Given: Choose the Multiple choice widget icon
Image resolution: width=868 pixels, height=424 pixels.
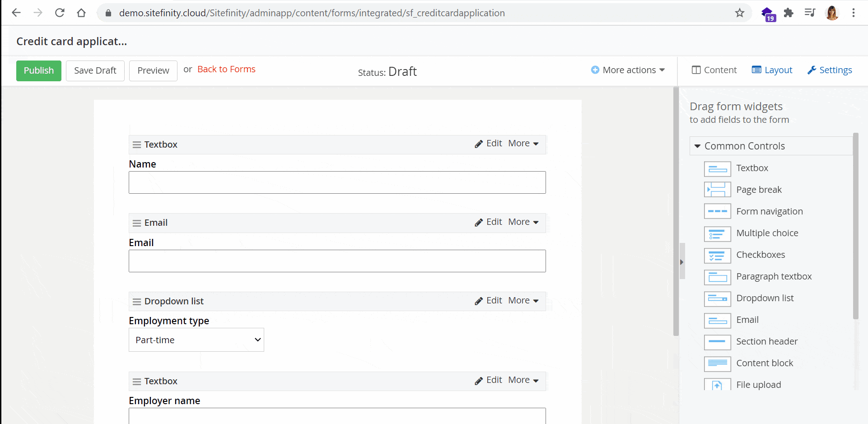Looking at the screenshot, I should (717, 234).
